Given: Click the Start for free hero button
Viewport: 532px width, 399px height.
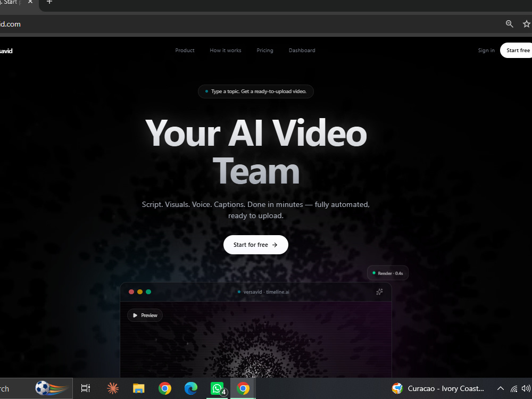Looking at the screenshot, I should tap(255, 245).
